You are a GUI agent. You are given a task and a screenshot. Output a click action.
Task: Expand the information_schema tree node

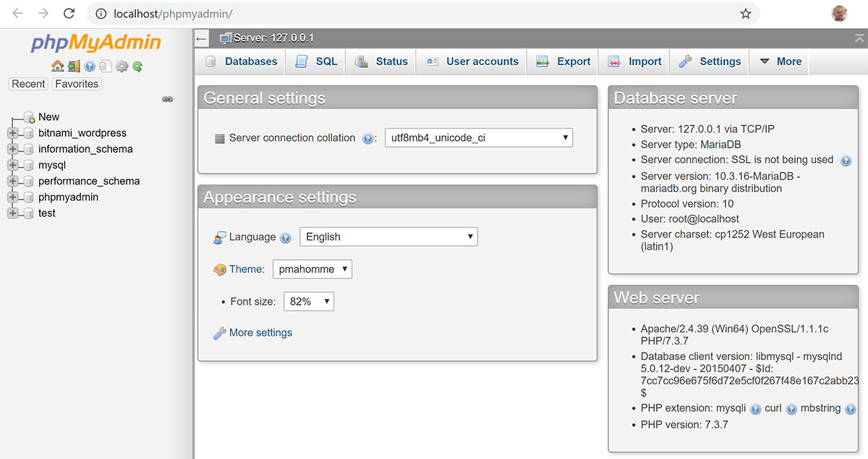pyautogui.click(x=12, y=149)
